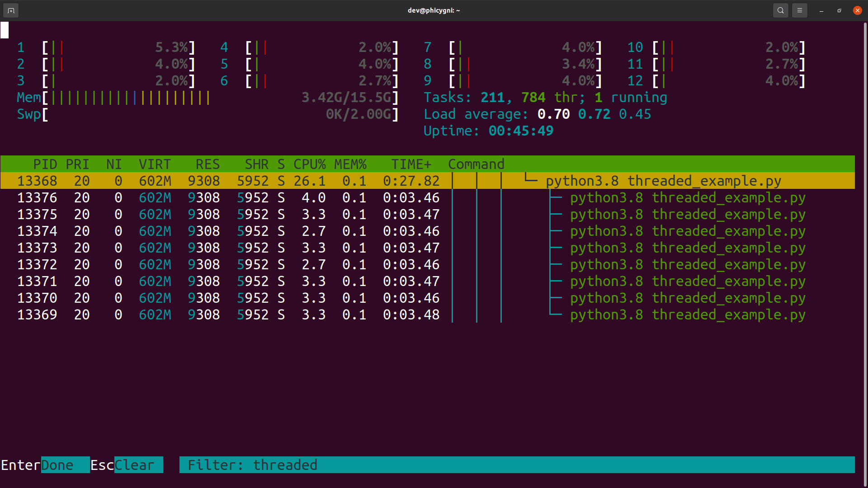Click the new tab icon top-left
Screen dimensions: 868x488
(10, 10)
